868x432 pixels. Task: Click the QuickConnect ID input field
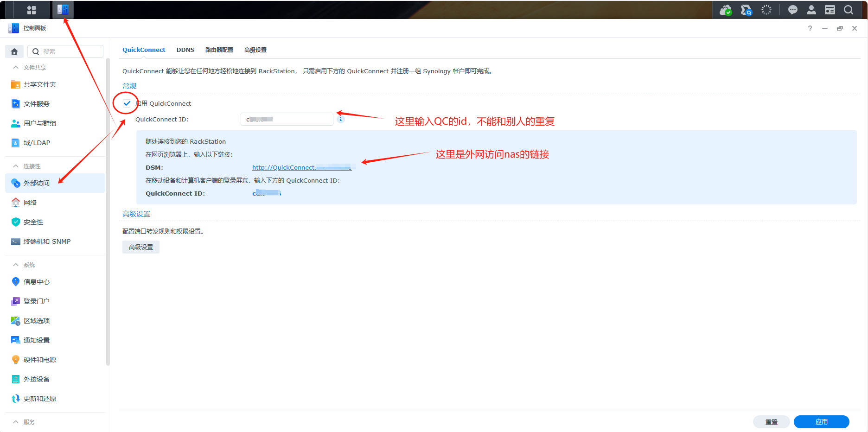pos(287,119)
